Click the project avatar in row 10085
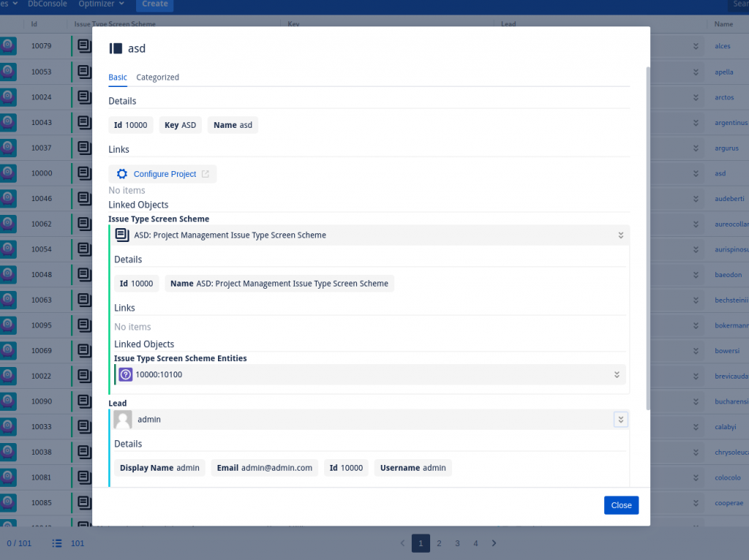The image size is (749, 560). click(x=7, y=502)
